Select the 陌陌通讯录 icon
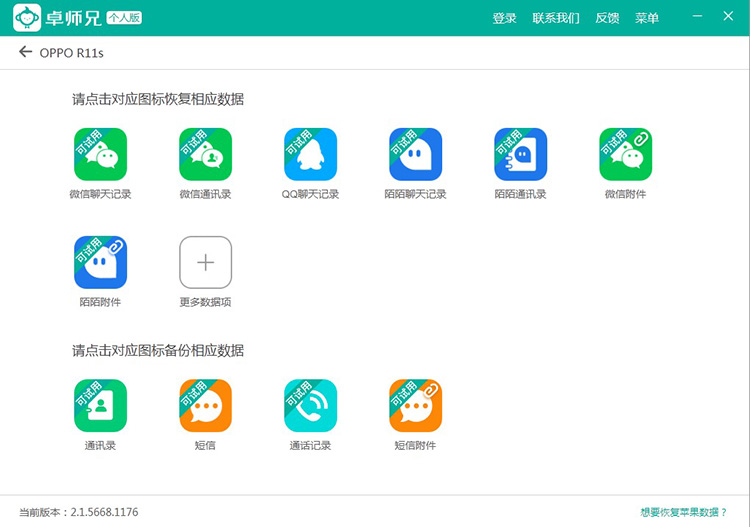 [x=520, y=155]
